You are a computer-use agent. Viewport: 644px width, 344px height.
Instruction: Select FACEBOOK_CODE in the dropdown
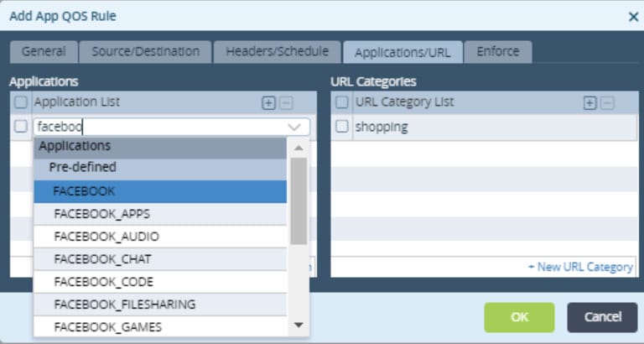pyautogui.click(x=160, y=282)
